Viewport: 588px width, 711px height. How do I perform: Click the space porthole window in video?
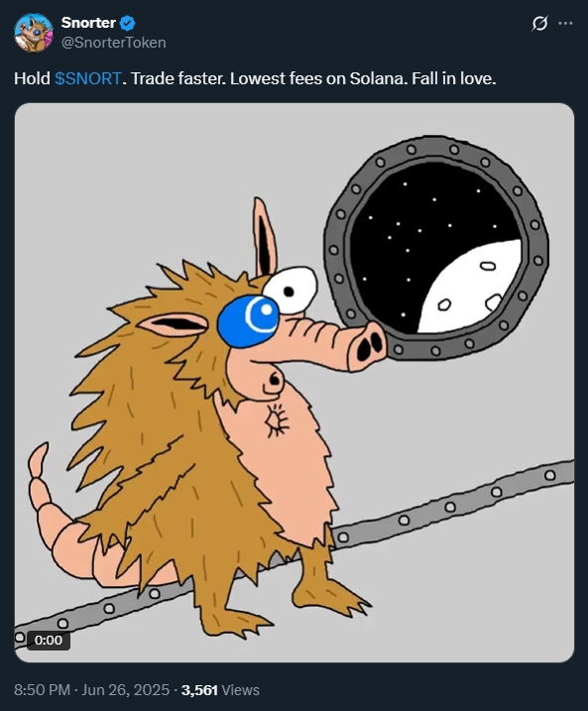(x=436, y=247)
